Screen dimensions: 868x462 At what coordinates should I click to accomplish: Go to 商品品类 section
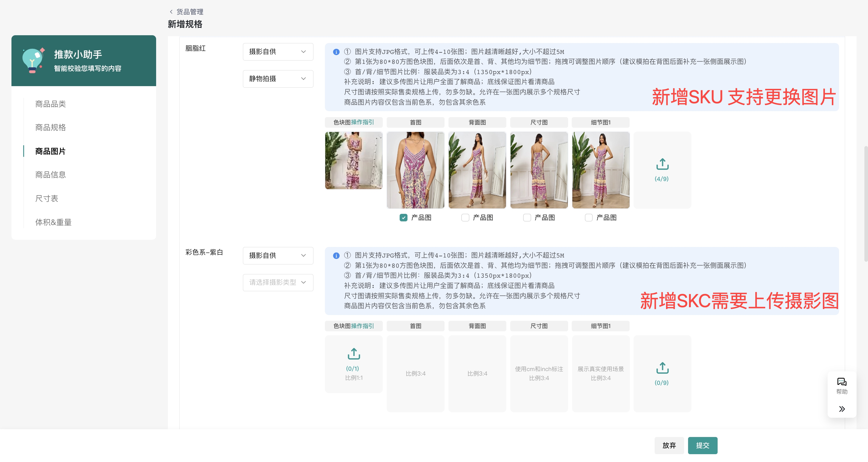(x=51, y=104)
